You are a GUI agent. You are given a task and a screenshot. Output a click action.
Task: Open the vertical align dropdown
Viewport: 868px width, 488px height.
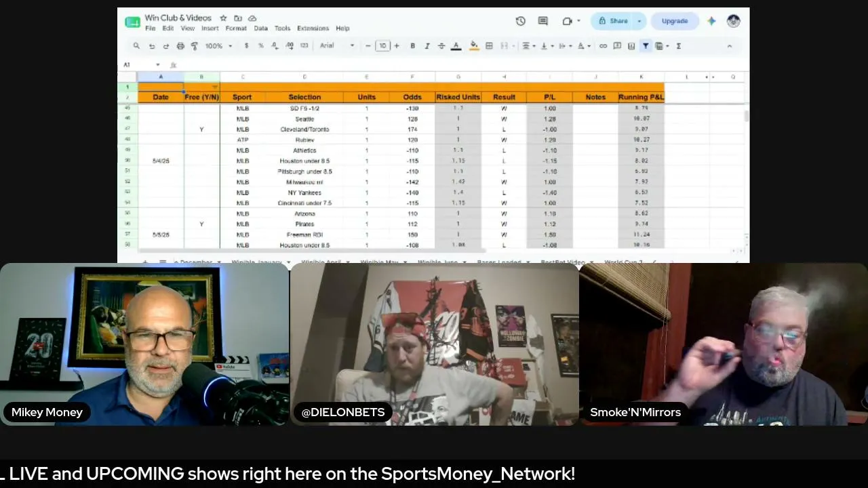tap(546, 46)
